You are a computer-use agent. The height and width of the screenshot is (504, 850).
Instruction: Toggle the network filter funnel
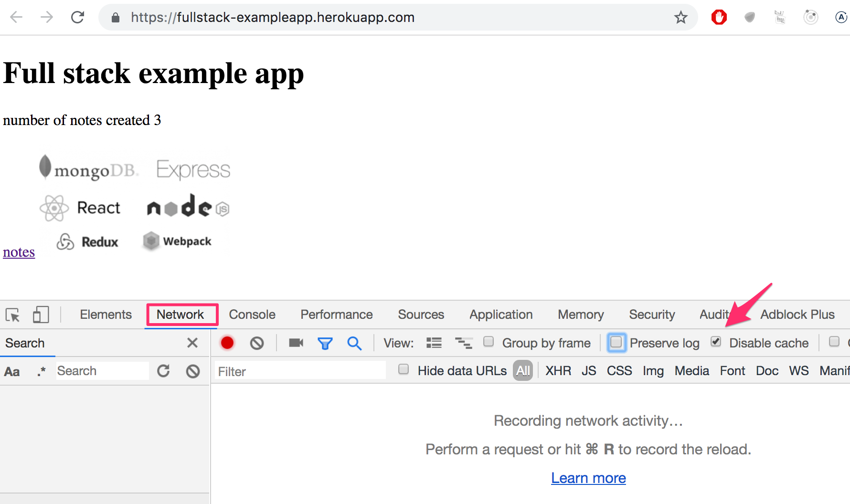[325, 343]
